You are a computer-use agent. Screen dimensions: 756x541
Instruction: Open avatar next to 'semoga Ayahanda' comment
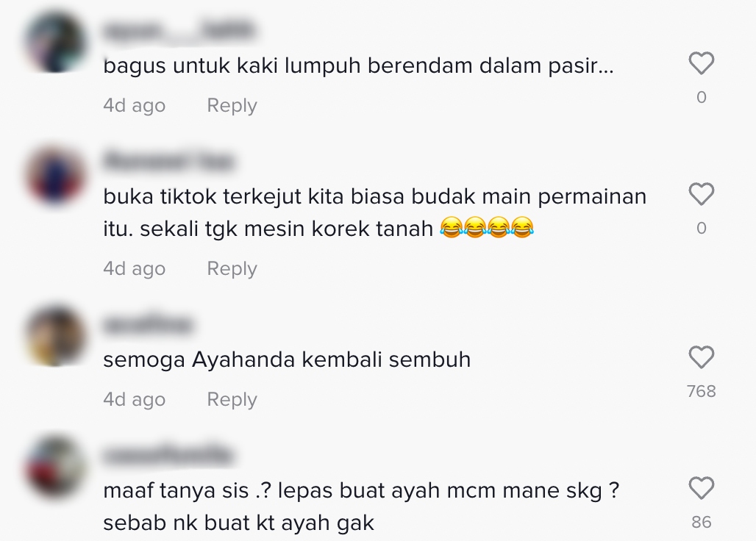pos(55,335)
